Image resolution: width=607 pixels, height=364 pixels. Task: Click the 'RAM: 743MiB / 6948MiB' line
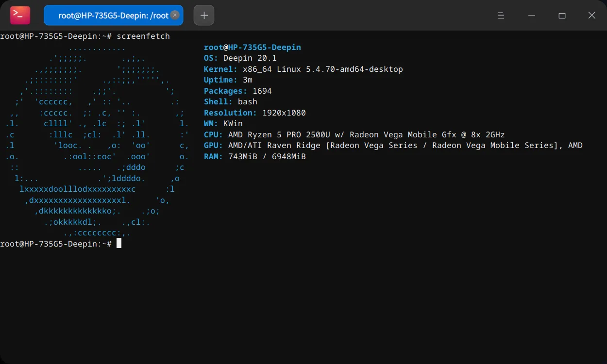[x=255, y=156]
